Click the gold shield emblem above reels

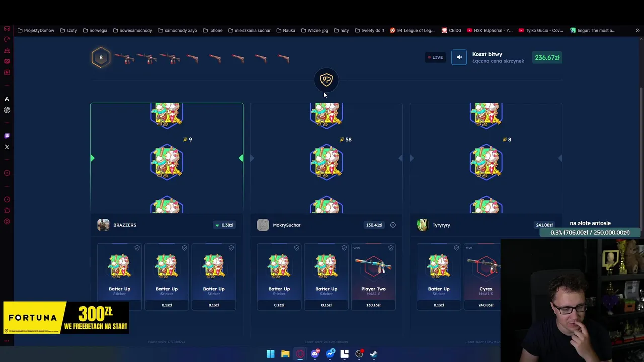tap(326, 80)
